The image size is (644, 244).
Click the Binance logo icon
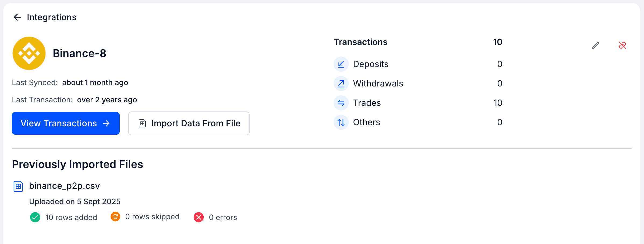(29, 53)
